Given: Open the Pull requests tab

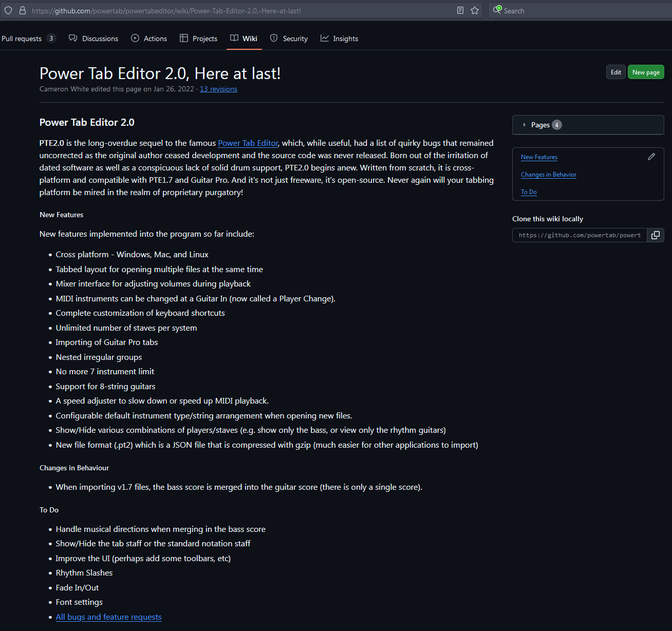Looking at the screenshot, I should coord(28,39).
